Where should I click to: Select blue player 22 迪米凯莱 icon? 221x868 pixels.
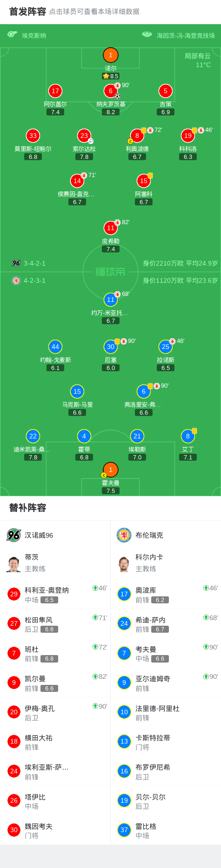(33, 436)
